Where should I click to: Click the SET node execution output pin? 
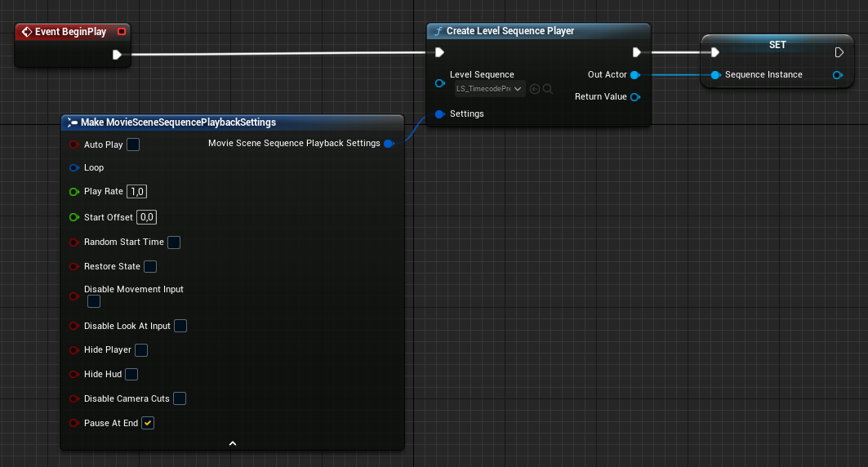[x=839, y=53]
